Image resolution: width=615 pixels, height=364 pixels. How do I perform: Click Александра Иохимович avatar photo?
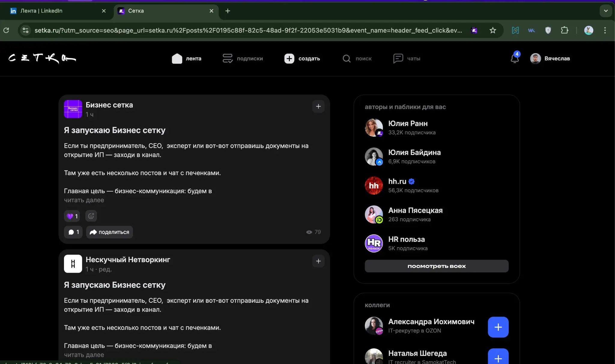coord(374,326)
